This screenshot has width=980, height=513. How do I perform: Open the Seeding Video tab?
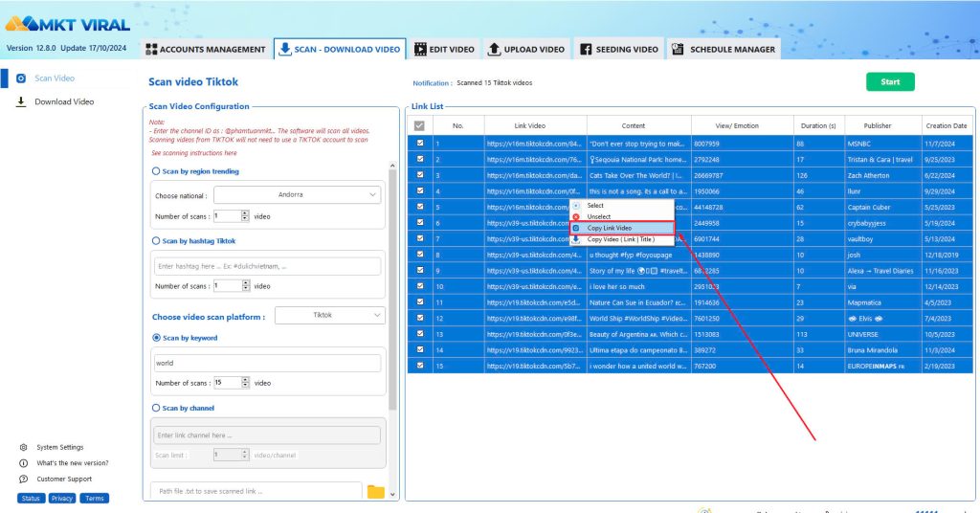[619, 50]
